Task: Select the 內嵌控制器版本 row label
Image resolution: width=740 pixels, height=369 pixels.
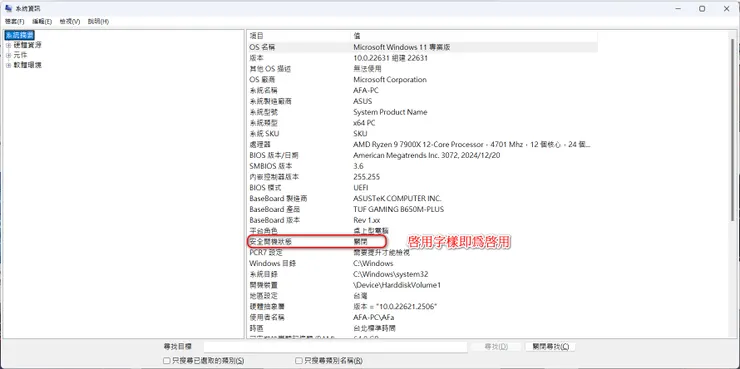Action: [274, 177]
